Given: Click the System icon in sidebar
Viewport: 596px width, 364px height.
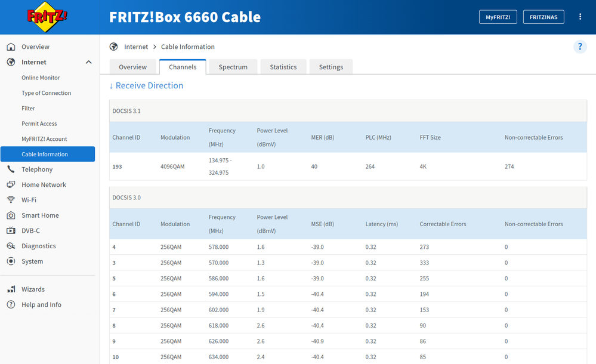Looking at the screenshot, I should tap(11, 261).
